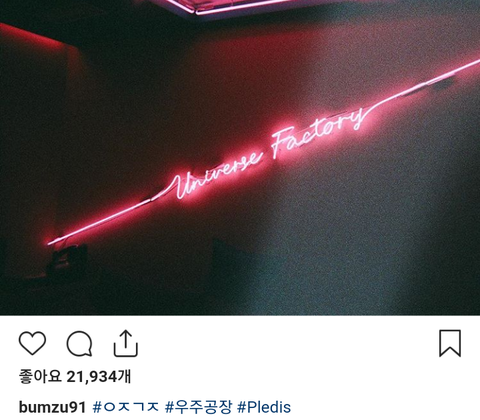Tap the neon word Universe in the photo
Viewport: 480px width, 420px height.
click(218, 177)
